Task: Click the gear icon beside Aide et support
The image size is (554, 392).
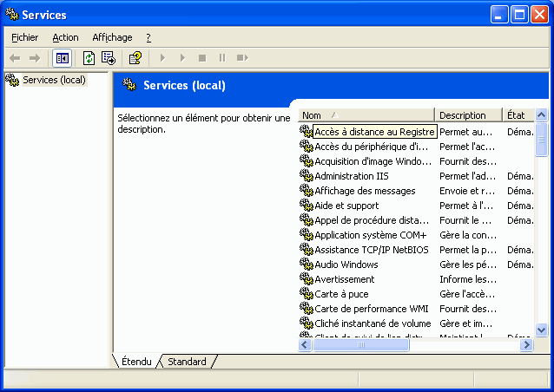Action: 307,206
